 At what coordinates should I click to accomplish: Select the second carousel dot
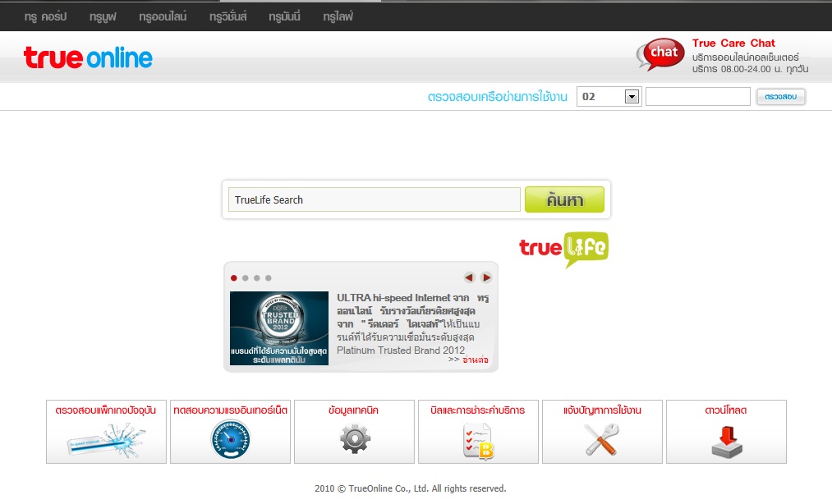click(245, 278)
